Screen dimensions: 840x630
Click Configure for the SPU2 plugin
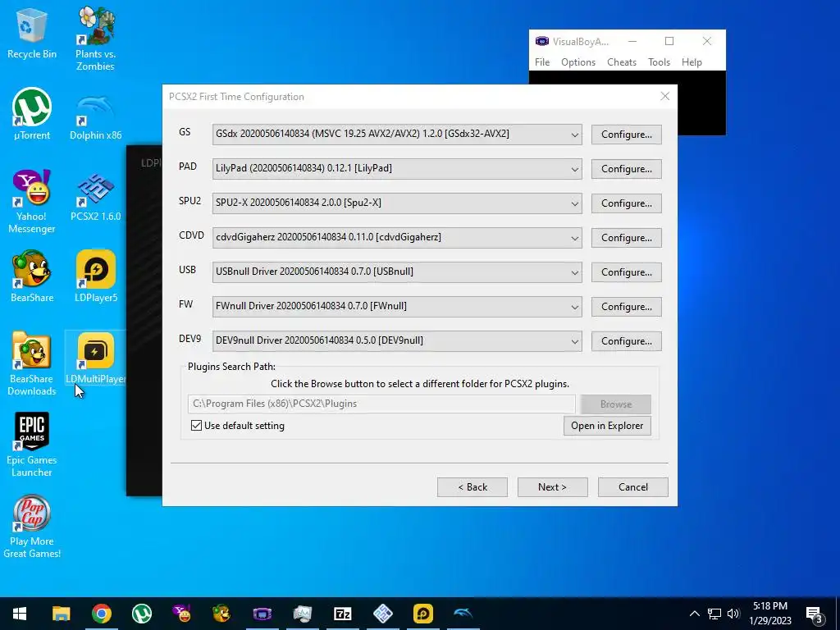(626, 203)
